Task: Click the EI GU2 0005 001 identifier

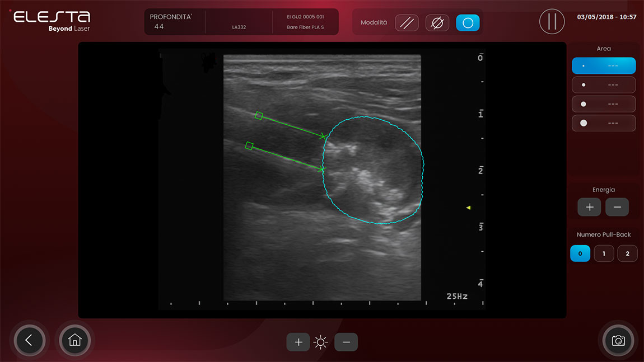Action: point(305,17)
